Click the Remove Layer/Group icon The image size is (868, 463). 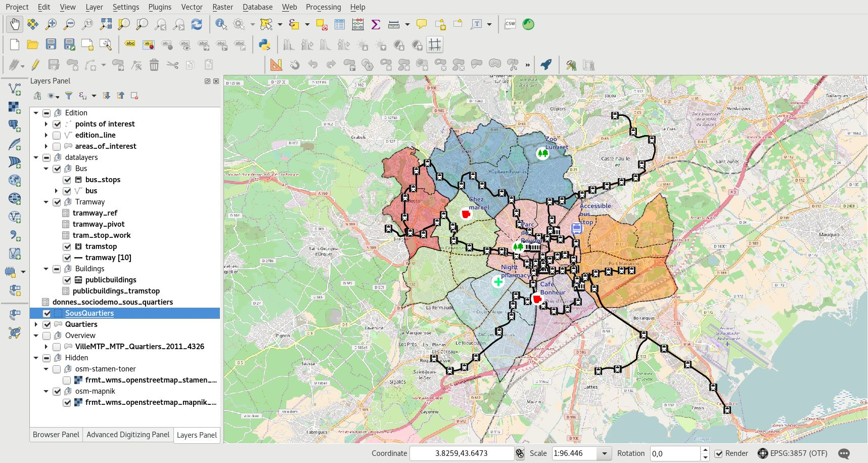(x=134, y=96)
